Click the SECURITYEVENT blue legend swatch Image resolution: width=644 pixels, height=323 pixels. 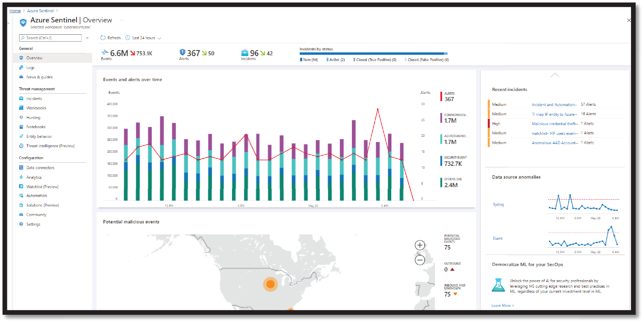click(441, 161)
